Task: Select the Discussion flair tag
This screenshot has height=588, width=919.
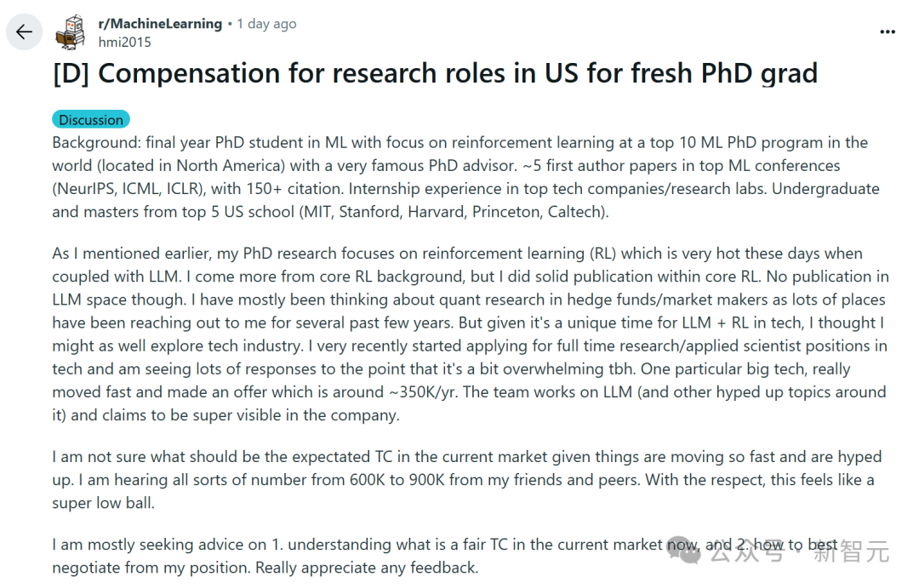Action: point(91,120)
